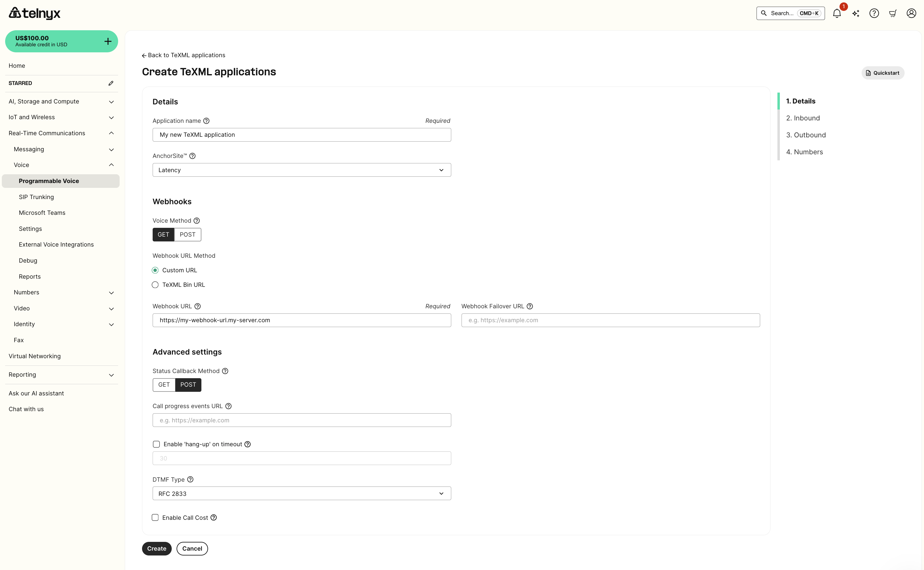
Task: Enable Call Cost
Action: [x=155, y=517]
